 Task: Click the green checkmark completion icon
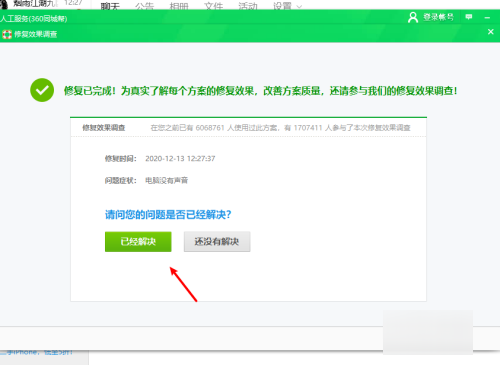click(x=42, y=90)
